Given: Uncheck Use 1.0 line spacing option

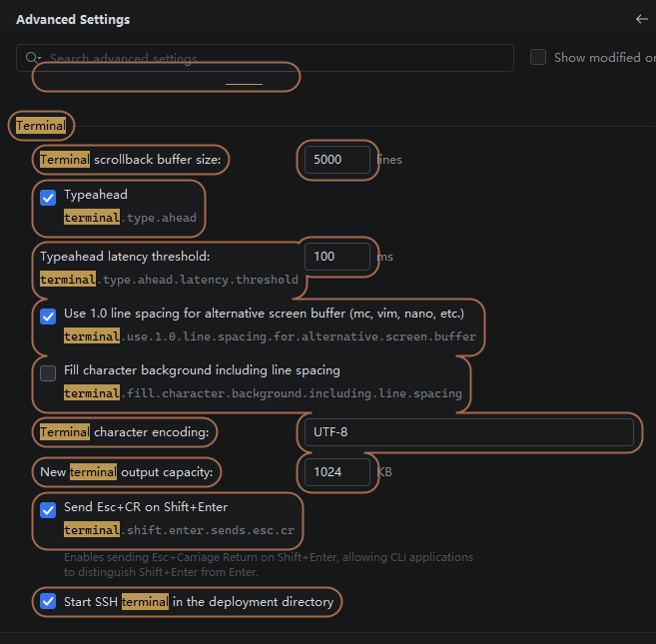Looking at the screenshot, I should tap(48, 317).
